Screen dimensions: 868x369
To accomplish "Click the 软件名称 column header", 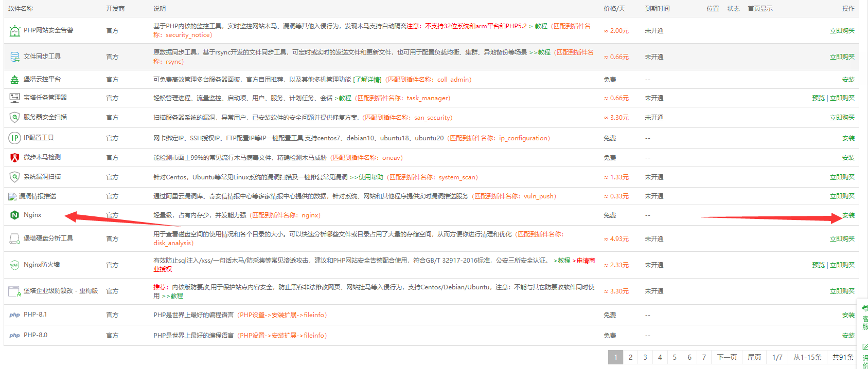I will 21,9.
